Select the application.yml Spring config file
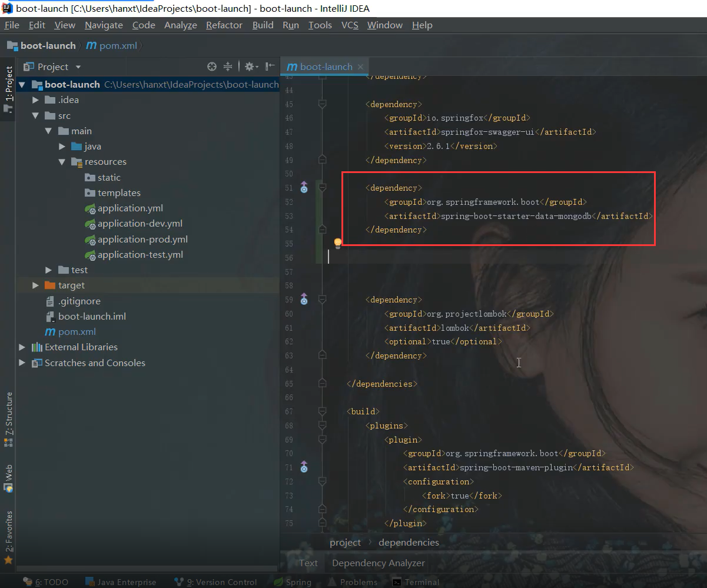707x588 pixels. pos(130,208)
